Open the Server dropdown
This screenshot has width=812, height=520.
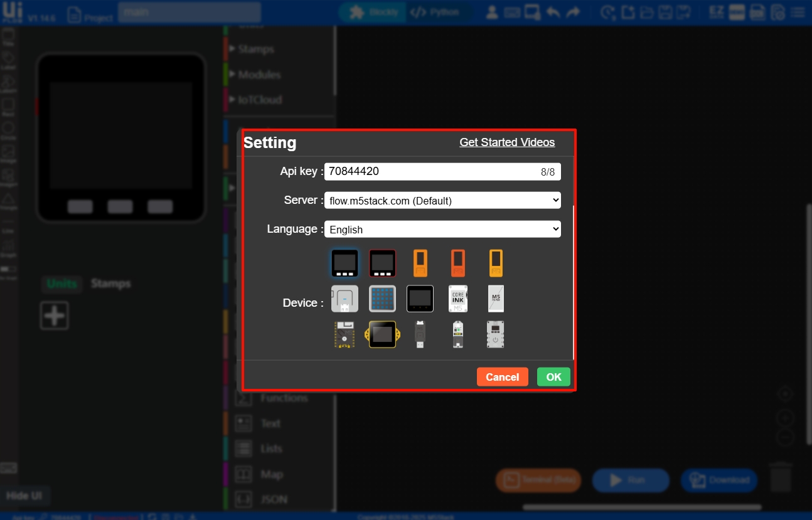(x=442, y=200)
